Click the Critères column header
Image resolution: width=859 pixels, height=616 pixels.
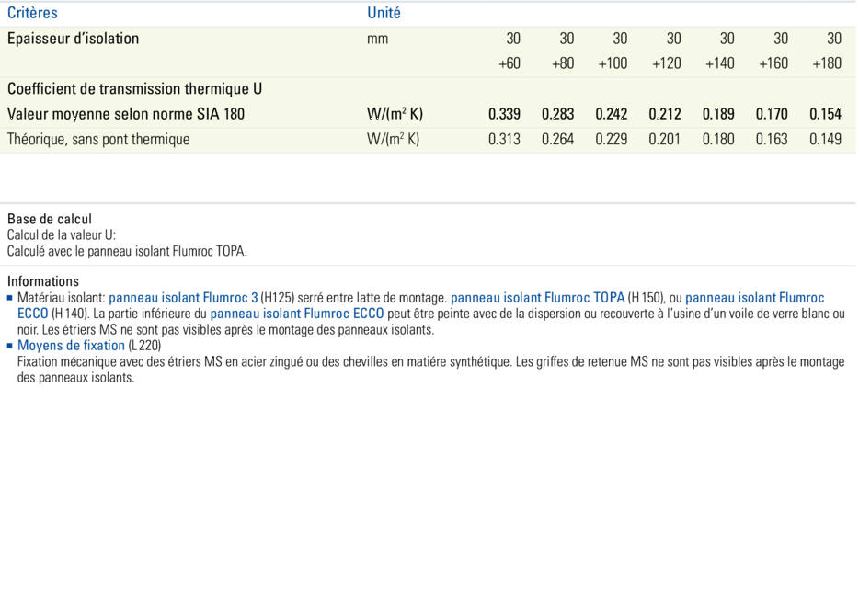tap(32, 13)
